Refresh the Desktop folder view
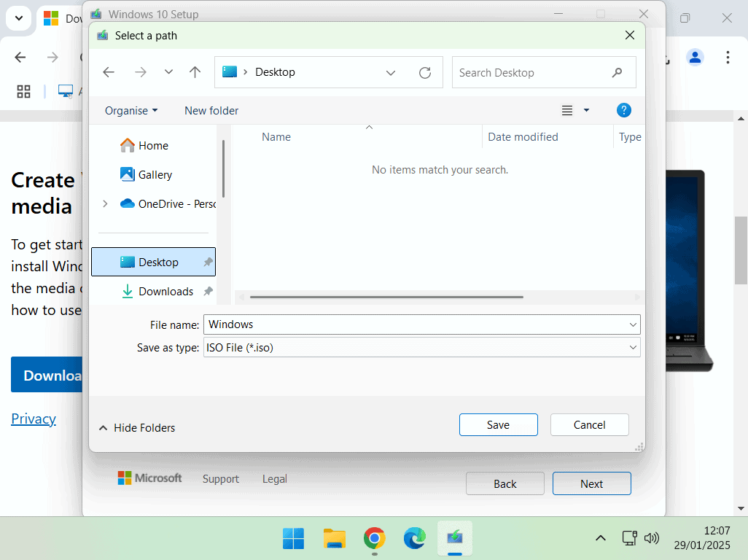This screenshot has width=748, height=560. tap(424, 72)
